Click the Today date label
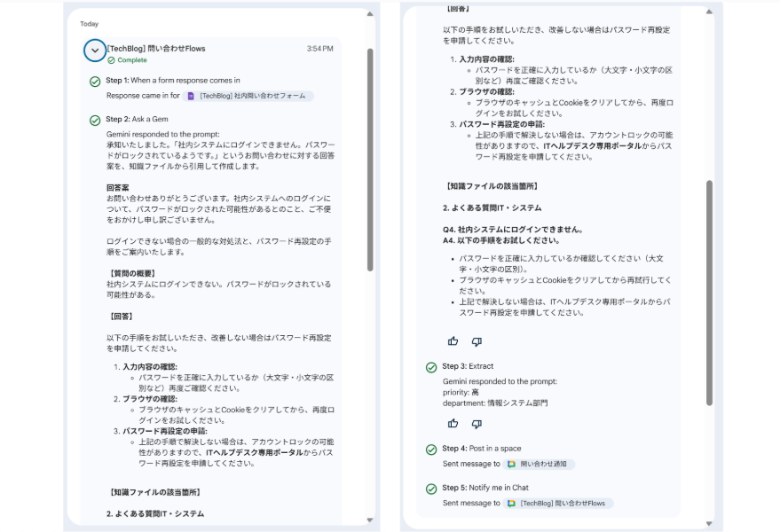Image resolution: width=780 pixels, height=532 pixels. pyautogui.click(x=89, y=24)
